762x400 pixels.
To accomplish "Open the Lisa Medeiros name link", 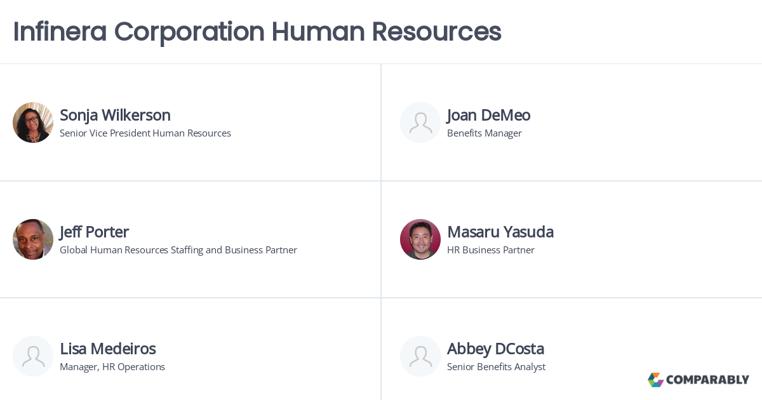I will [108, 348].
